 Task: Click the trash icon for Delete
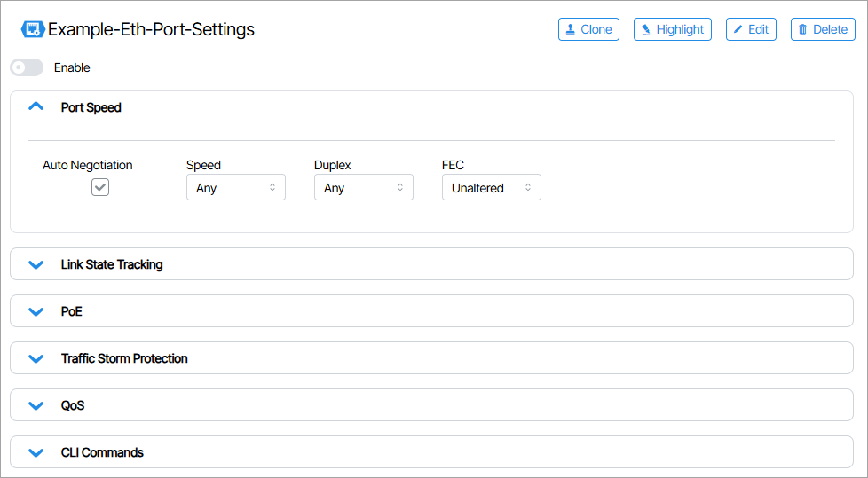click(803, 29)
